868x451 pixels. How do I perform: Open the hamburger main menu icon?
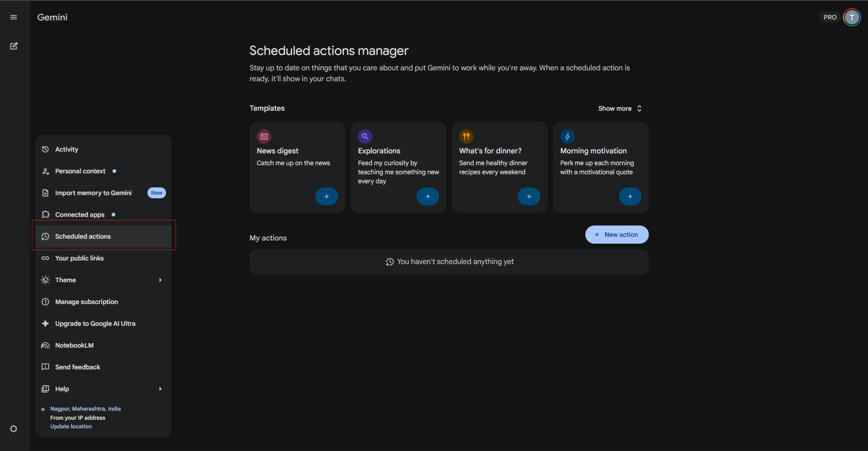[x=14, y=17]
